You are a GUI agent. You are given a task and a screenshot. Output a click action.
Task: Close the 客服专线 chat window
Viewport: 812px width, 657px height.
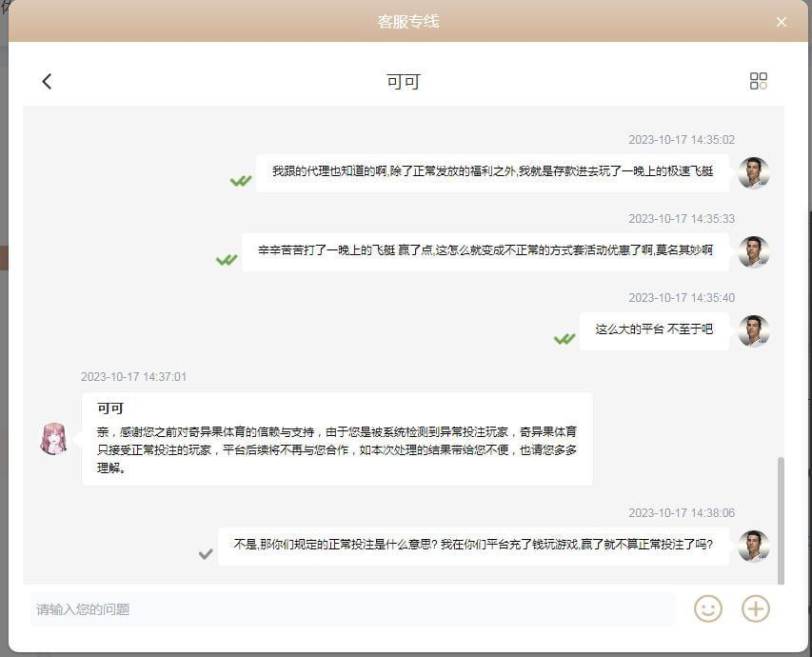pos(782,22)
